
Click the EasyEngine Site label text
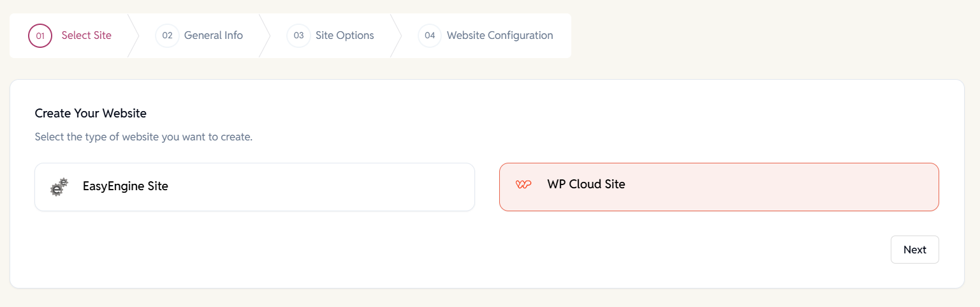126,187
